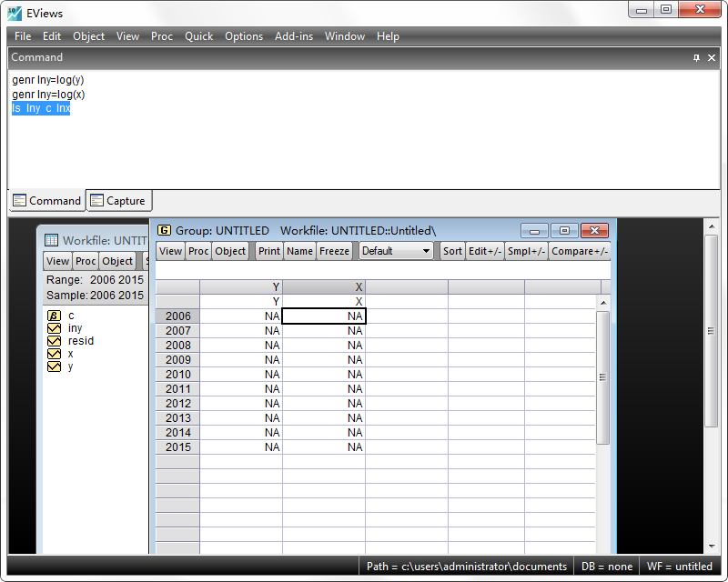
Task: Select the coefficient object c icon
Action: coord(54,315)
